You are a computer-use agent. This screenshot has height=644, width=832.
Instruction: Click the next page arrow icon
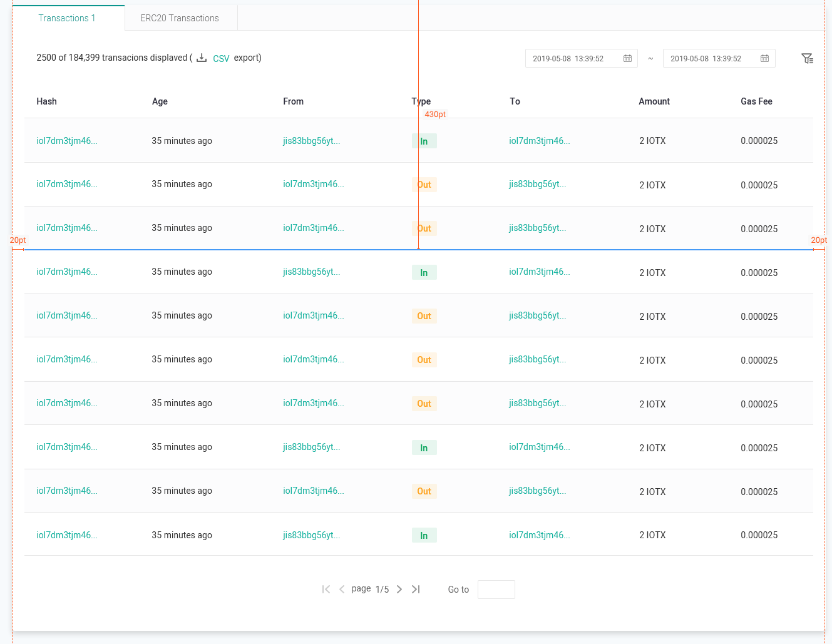click(399, 589)
